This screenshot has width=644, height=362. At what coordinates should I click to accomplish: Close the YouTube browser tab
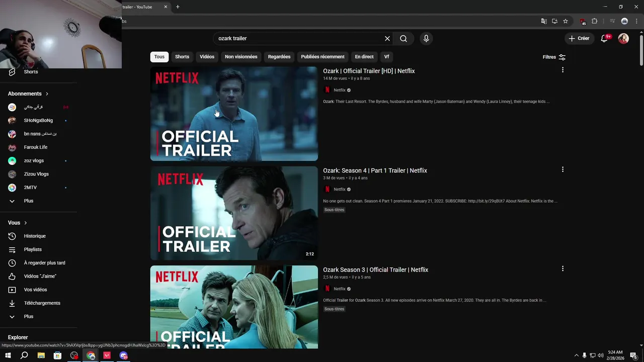(166, 7)
